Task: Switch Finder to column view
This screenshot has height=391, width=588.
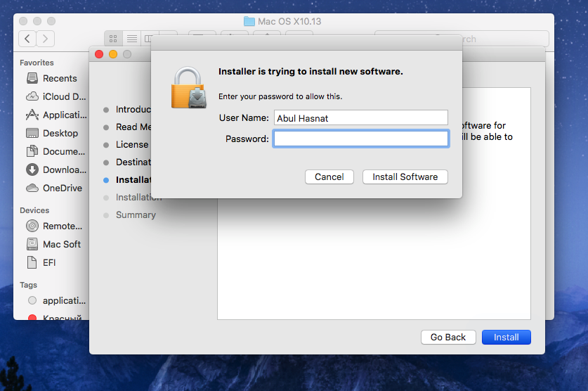Action: [x=148, y=39]
